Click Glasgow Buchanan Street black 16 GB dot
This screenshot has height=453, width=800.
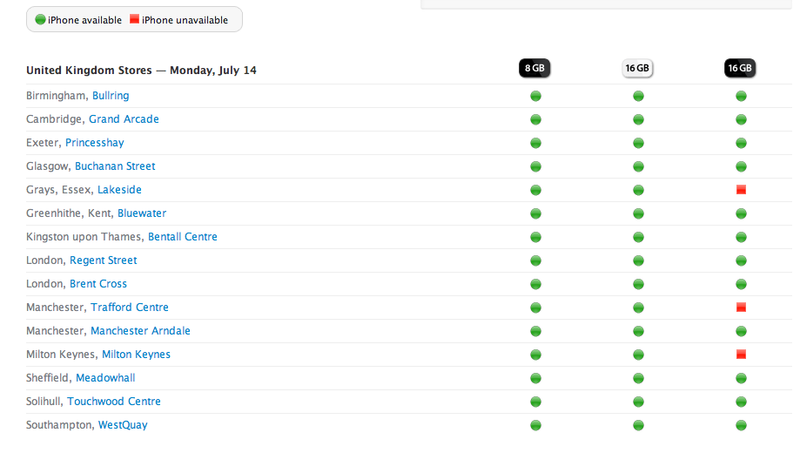tap(741, 166)
